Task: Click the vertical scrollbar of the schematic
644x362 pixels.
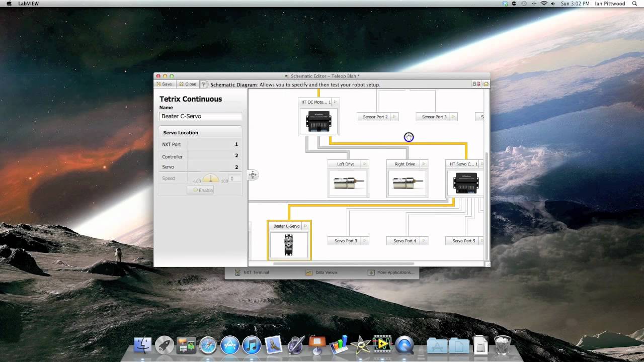Action: [487, 207]
